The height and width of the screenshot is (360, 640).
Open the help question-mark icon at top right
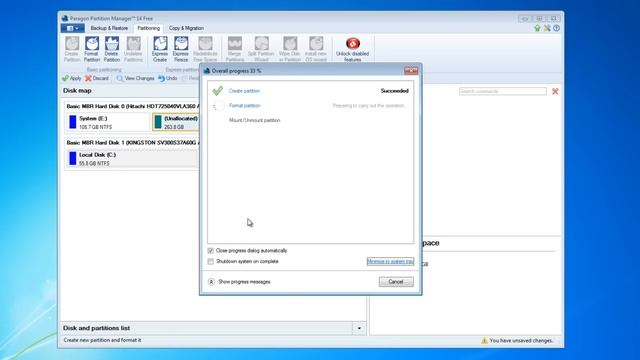[x=556, y=28]
